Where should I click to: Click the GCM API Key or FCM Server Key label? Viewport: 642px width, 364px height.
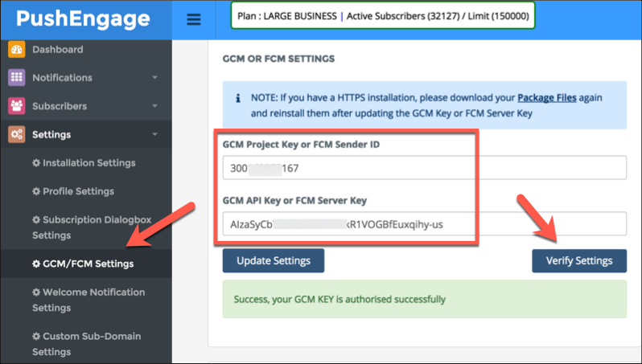coord(294,200)
